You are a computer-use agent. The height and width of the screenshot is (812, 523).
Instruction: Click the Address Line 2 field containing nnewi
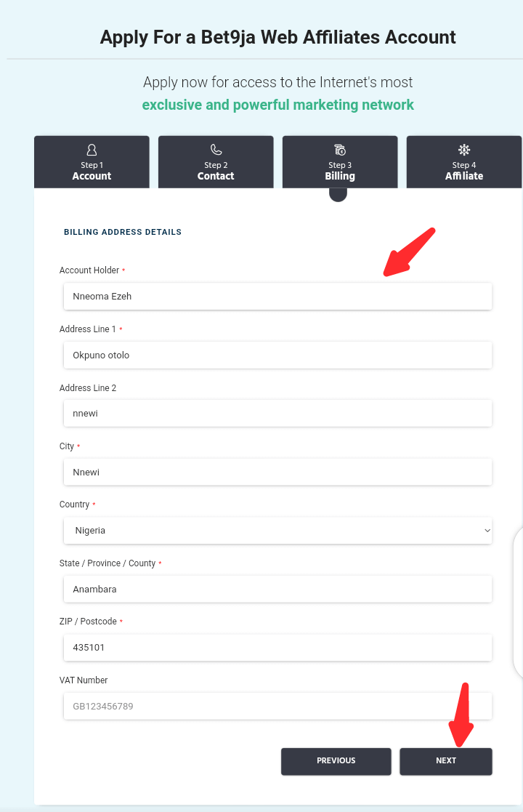click(x=277, y=413)
